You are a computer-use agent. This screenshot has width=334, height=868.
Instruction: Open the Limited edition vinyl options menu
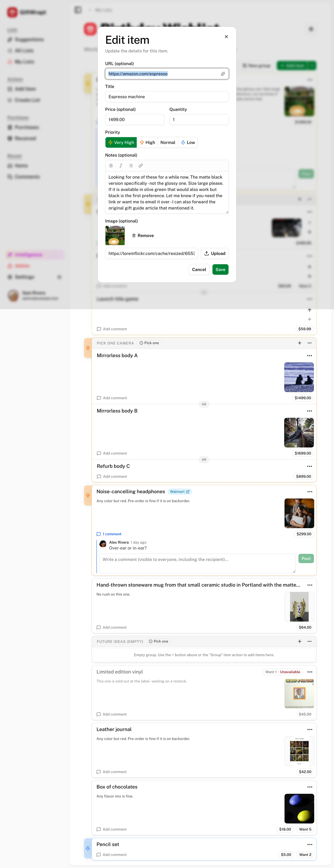(x=310, y=672)
